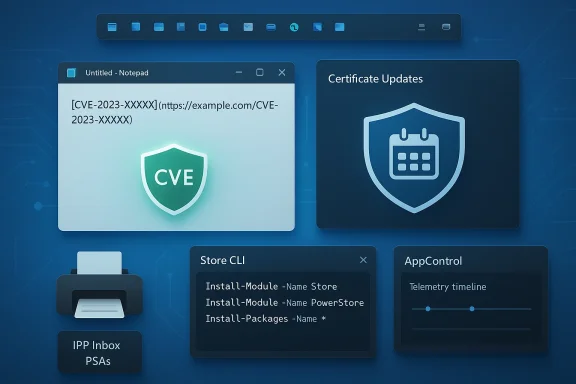The image size is (576, 384).
Task: Open the light gray envelope icon in top bar
Action: [x=248, y=27]
